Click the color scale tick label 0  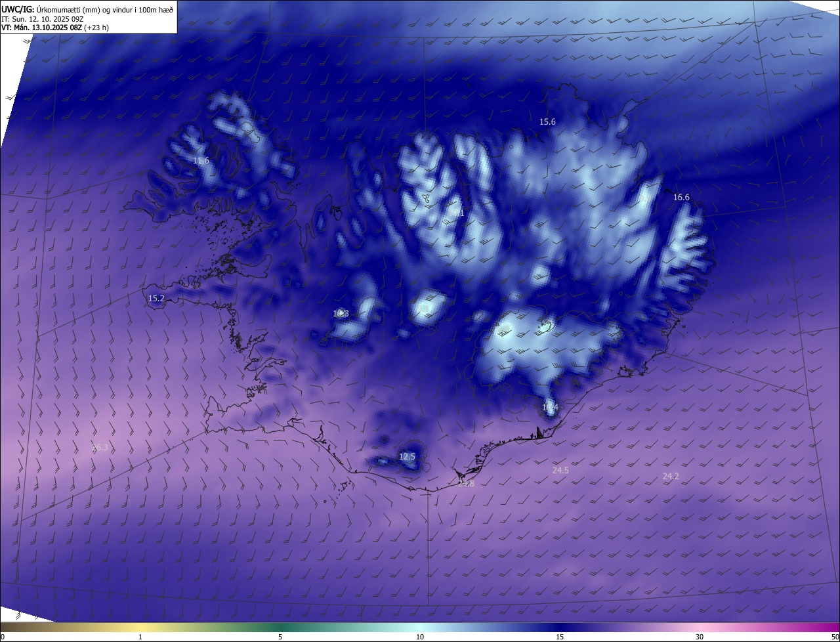(3, 637)
